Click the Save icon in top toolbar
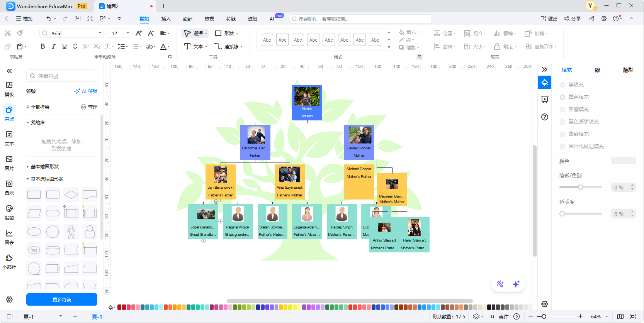Screen dimensions: 644x323 [x=78, y=19]
